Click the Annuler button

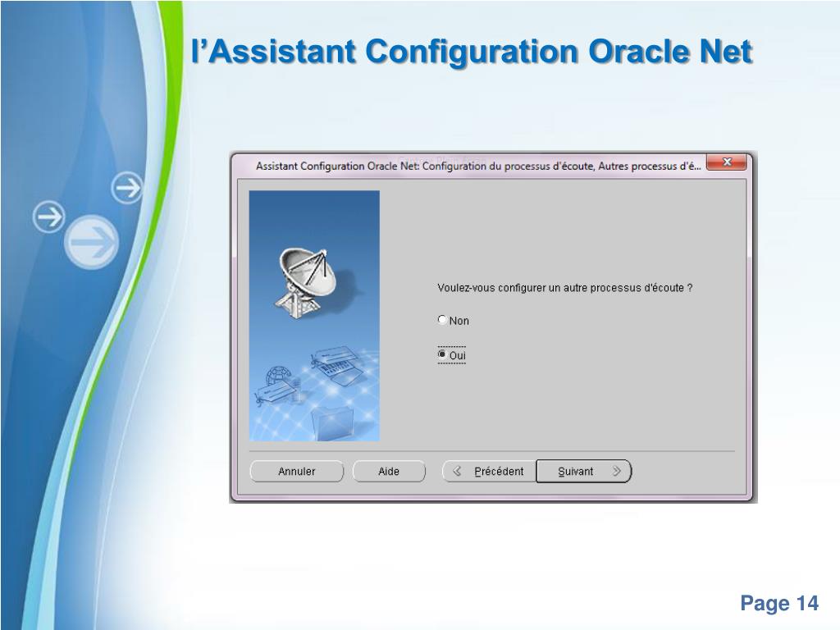pyautogui.click(x=297, y=472)
